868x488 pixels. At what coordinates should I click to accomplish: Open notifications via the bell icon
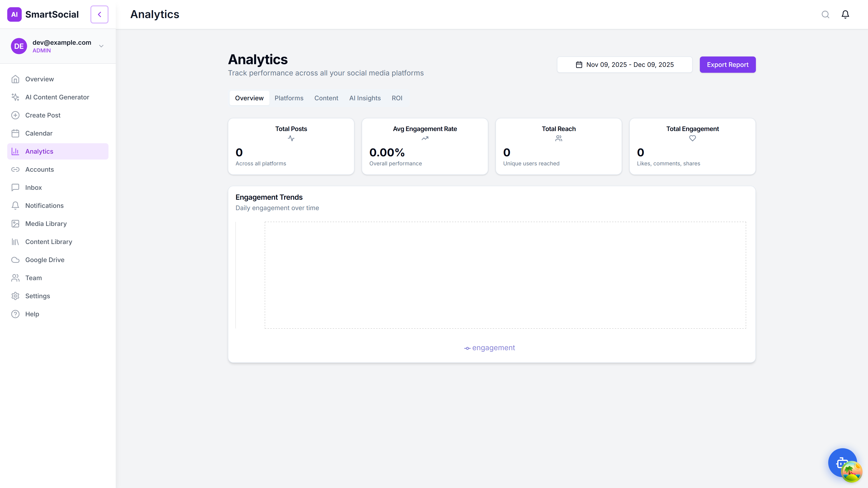845,14
